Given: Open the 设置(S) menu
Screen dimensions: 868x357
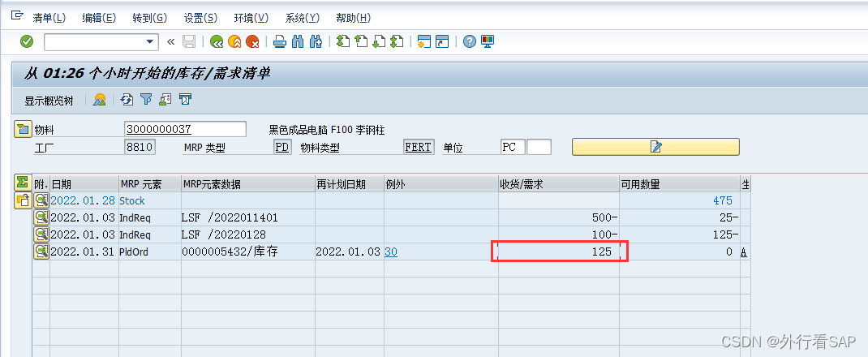Looking at the screenshot, I should pos(200,18).
